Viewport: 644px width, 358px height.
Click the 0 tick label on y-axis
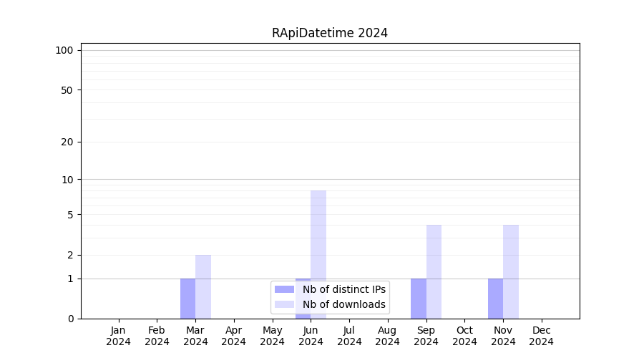pyautogui.click(x=70, y=319)
